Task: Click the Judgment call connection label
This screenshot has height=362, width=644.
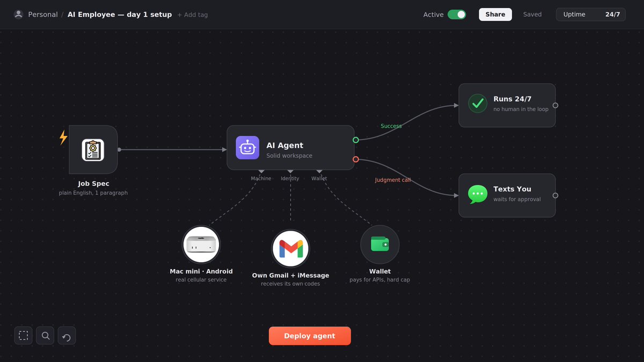Action: 393,180
